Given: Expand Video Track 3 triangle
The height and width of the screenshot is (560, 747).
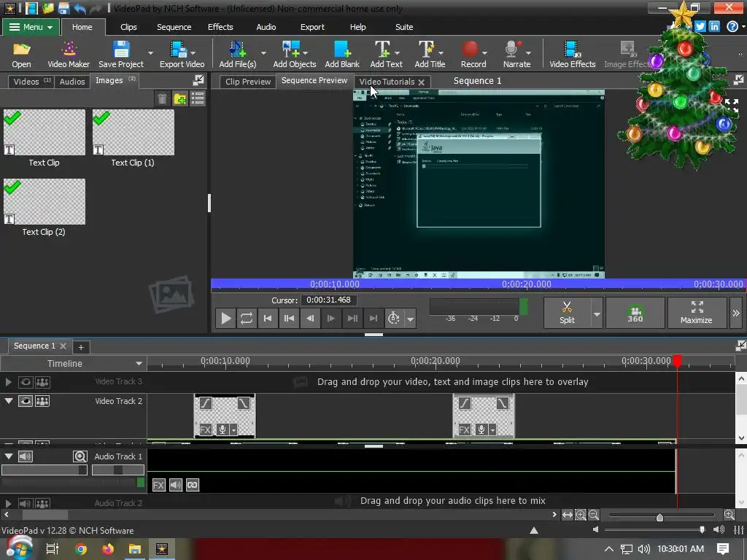Looking at the screenshot, I should point(8,382).
